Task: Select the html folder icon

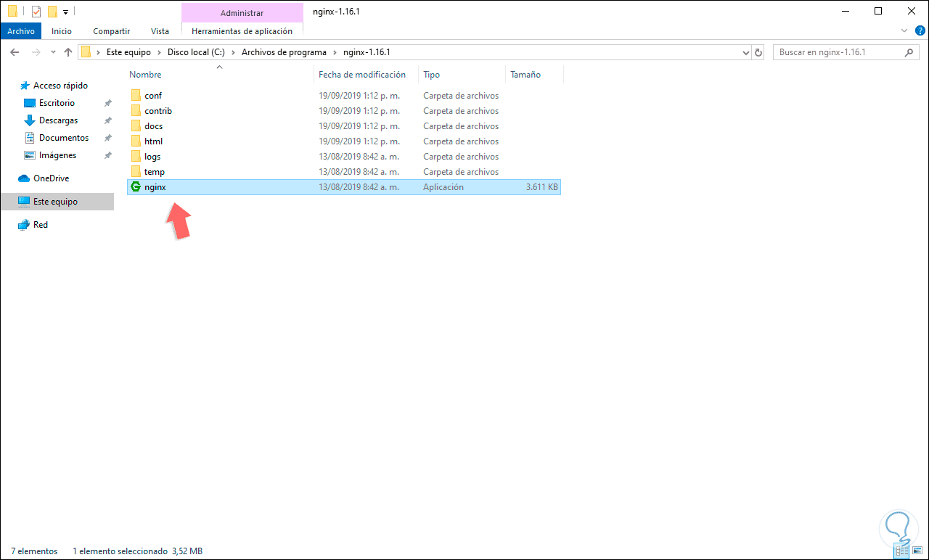Action: [x=135, y=141]
